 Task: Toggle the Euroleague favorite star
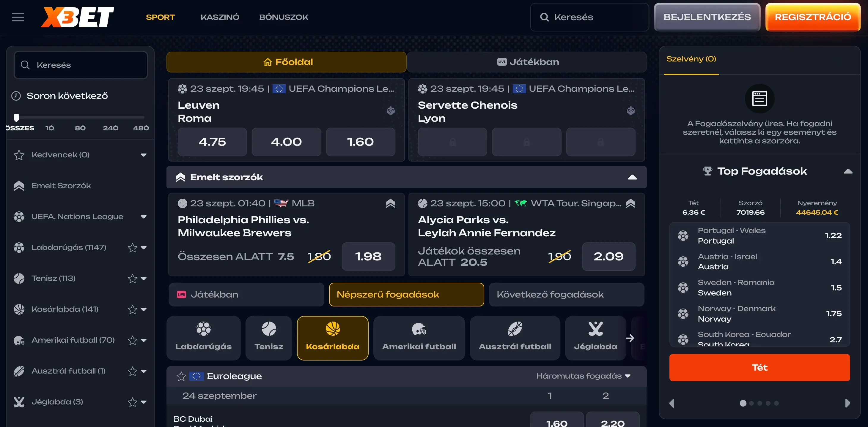point(181,376)
